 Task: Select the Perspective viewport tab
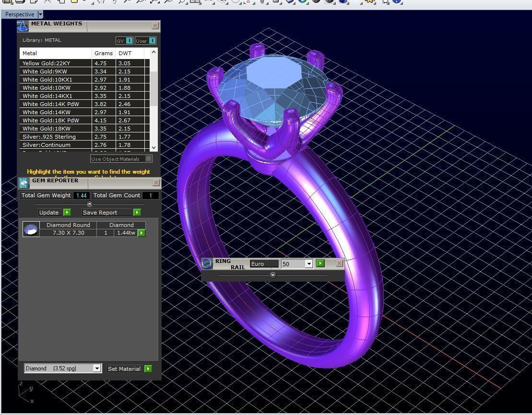click(19, 14)
